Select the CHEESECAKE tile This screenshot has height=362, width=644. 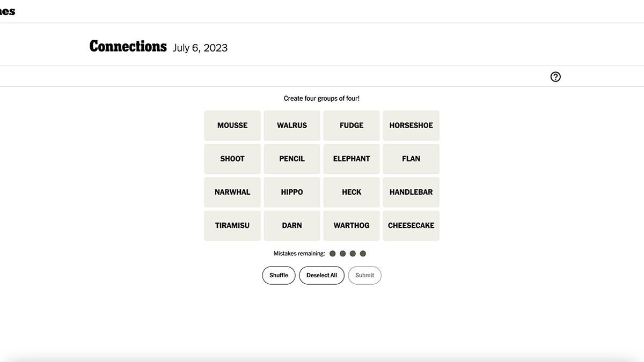point(411,225)
